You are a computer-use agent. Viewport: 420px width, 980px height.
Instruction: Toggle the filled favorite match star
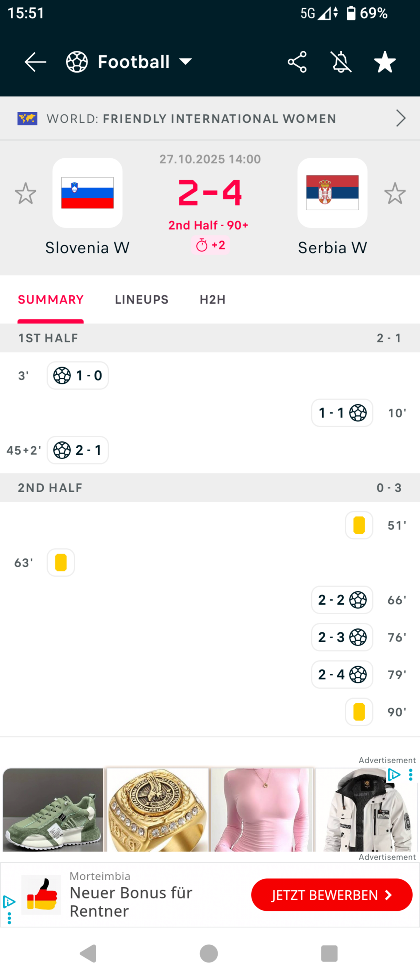(385, 62)
